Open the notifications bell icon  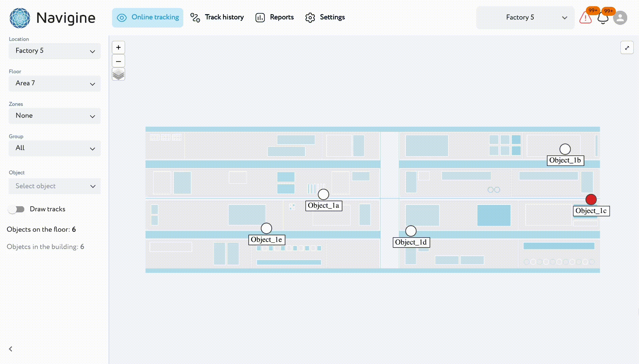pos(603,18)
